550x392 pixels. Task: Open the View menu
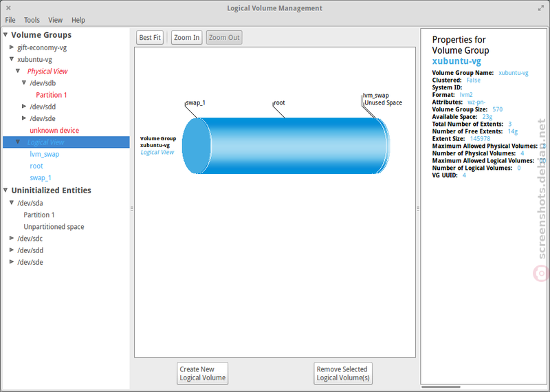pos(56,20)
